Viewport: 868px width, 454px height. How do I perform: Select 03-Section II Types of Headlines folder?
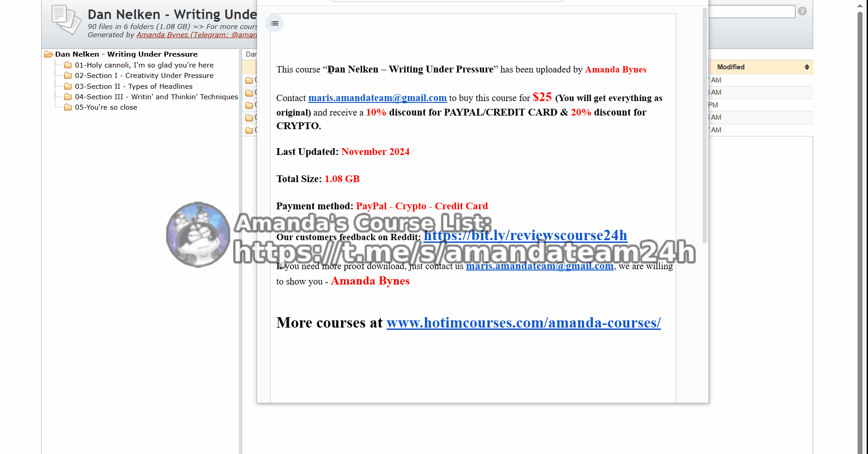134,87
